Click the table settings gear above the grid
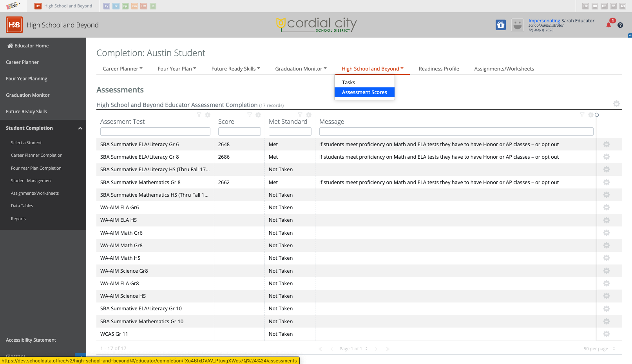The image size is (632, 364). (x=616, y=103)
